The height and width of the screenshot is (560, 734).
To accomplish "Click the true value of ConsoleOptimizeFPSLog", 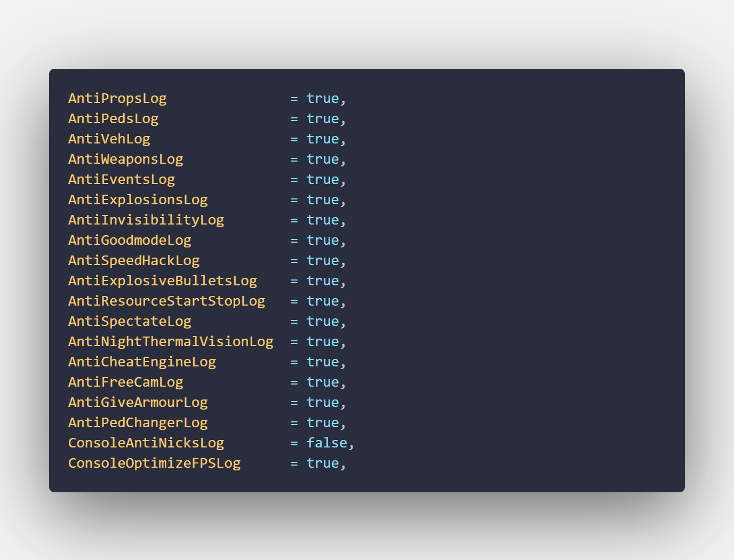I will pos(322,463).
